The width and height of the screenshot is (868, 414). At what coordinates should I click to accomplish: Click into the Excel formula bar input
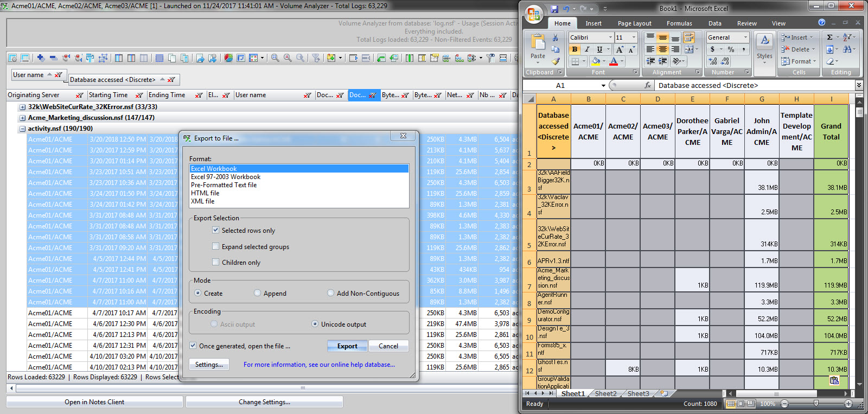754,85
